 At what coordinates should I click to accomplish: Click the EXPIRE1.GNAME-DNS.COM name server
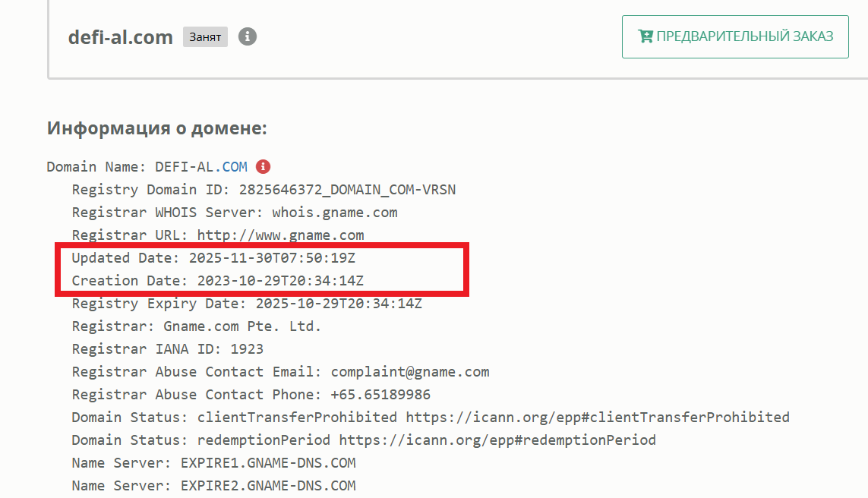268,463
